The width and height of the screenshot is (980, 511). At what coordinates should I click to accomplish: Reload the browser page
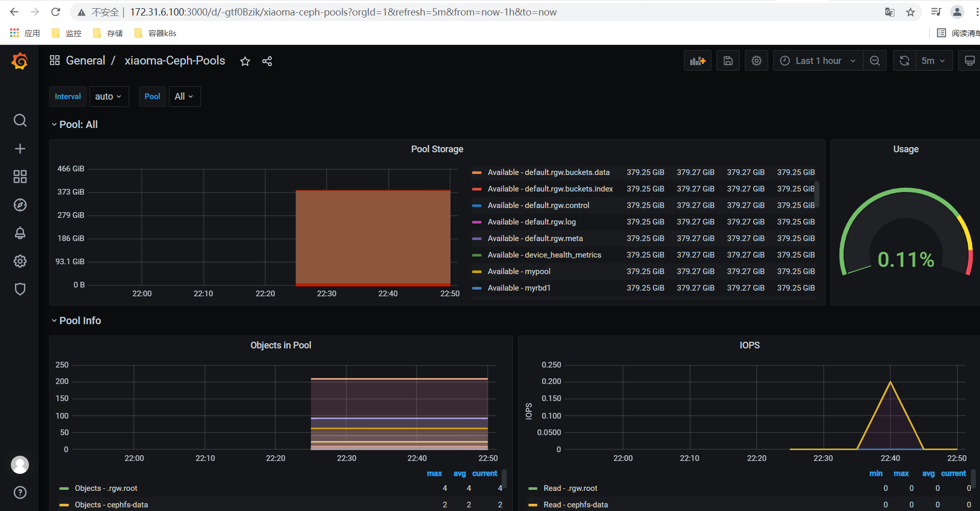pos(56,12)
